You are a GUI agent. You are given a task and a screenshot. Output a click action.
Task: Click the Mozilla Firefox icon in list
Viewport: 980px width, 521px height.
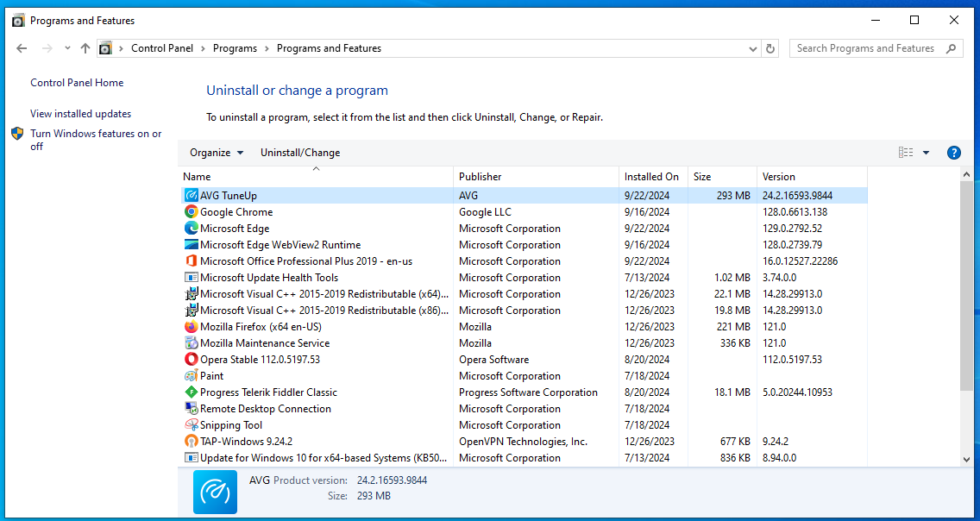pos(192,327)
